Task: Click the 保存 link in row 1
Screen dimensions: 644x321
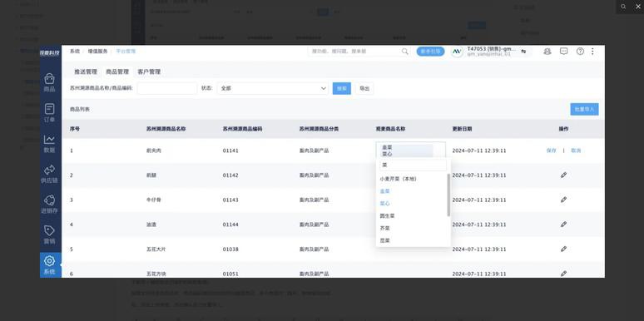Action: pos(551,151)
